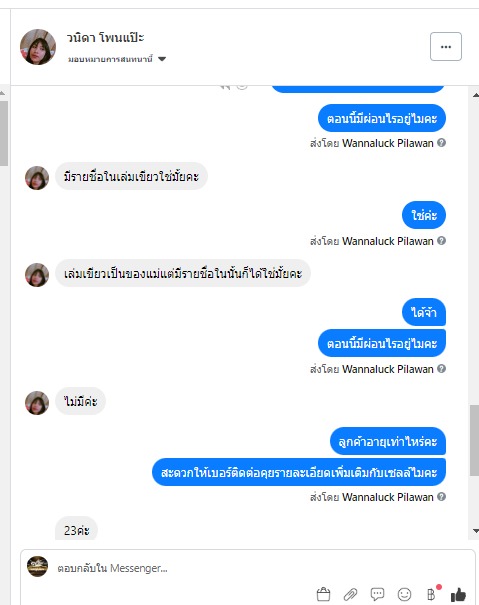Click the page avatar beside reply box
Image resolution: width=479 pixels, height=605 pixels.
[x=37, y=566]
